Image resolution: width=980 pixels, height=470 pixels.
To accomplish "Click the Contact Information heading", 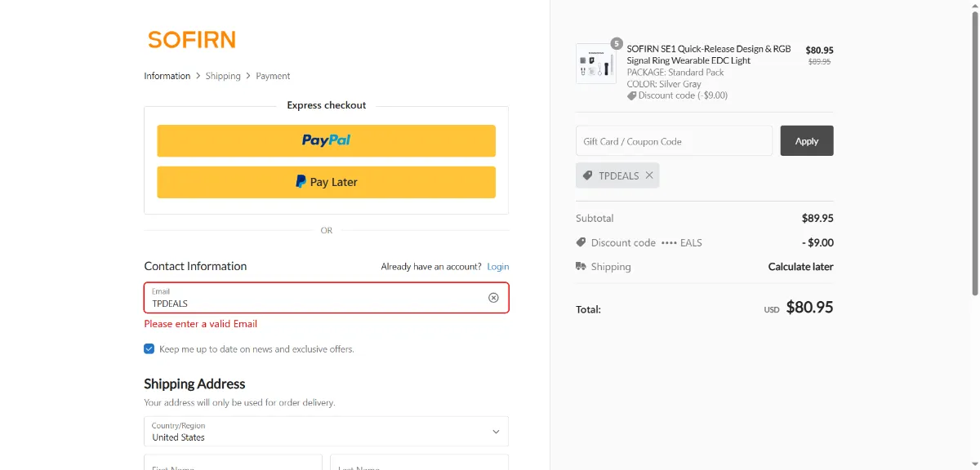I will pos(195,266).
